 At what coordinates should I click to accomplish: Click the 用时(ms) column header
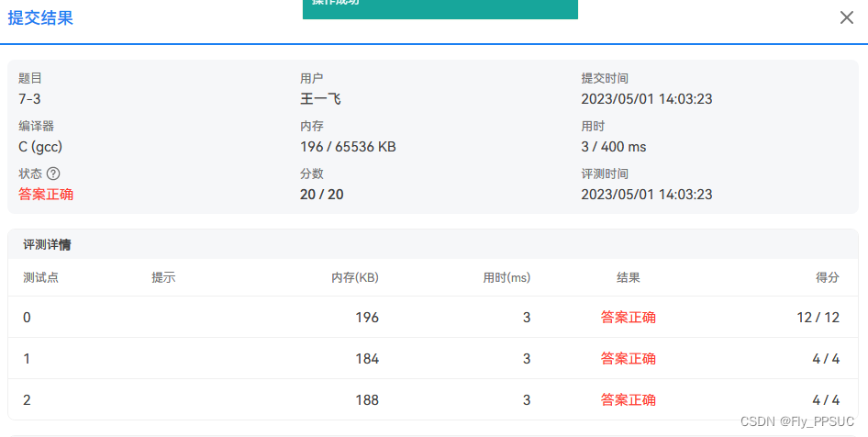coord(506,277)
